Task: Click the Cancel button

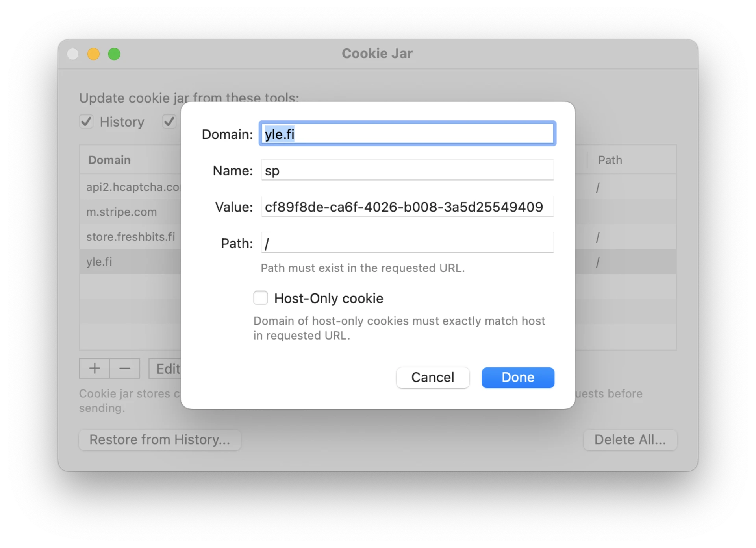Action: tap(432, 377)
